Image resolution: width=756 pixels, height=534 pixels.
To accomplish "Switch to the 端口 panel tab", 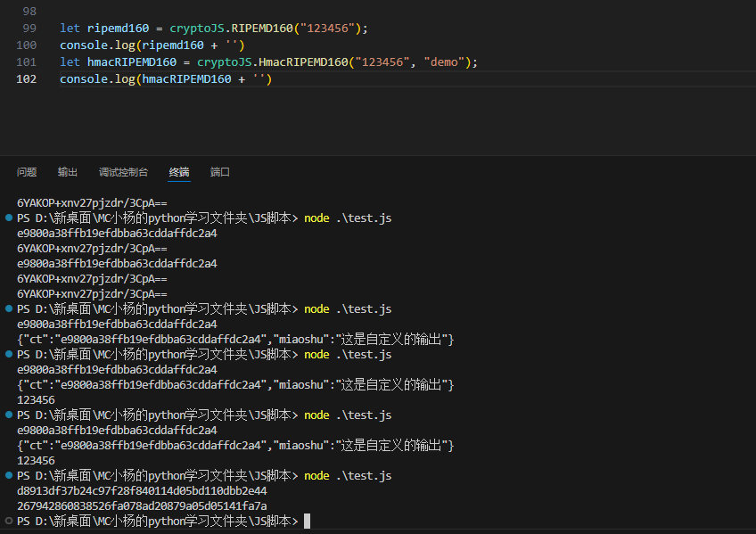I will [220, 172].
